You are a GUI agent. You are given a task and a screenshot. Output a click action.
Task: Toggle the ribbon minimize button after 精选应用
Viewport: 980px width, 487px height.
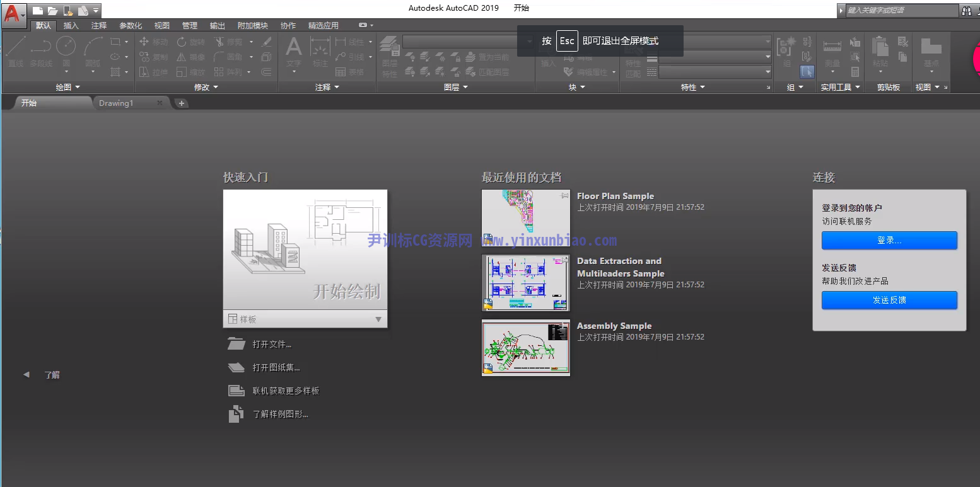(x=362, y=25)
